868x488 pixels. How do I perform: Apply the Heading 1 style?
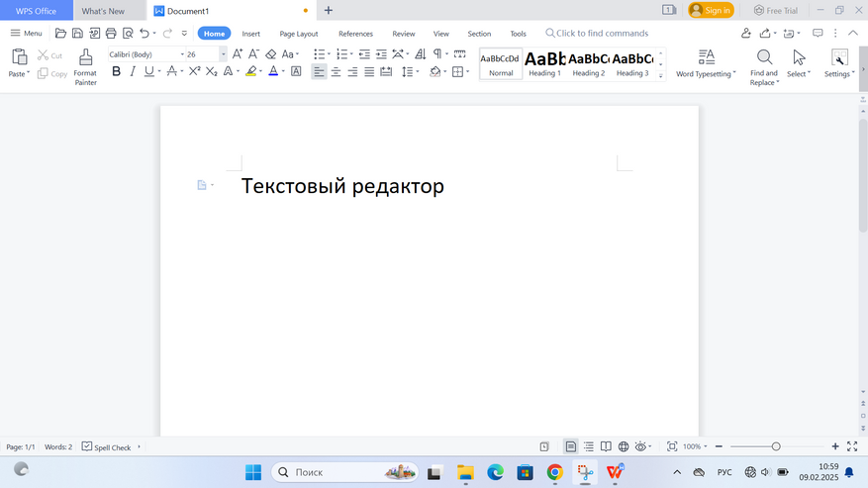544,64
